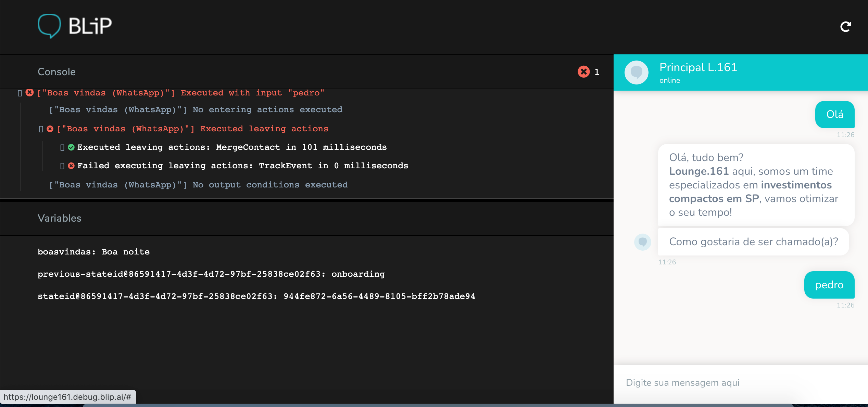Click the boasvindas: Boa noite variable
Screen dimensions: 868x407
click(x=93, y=252)
